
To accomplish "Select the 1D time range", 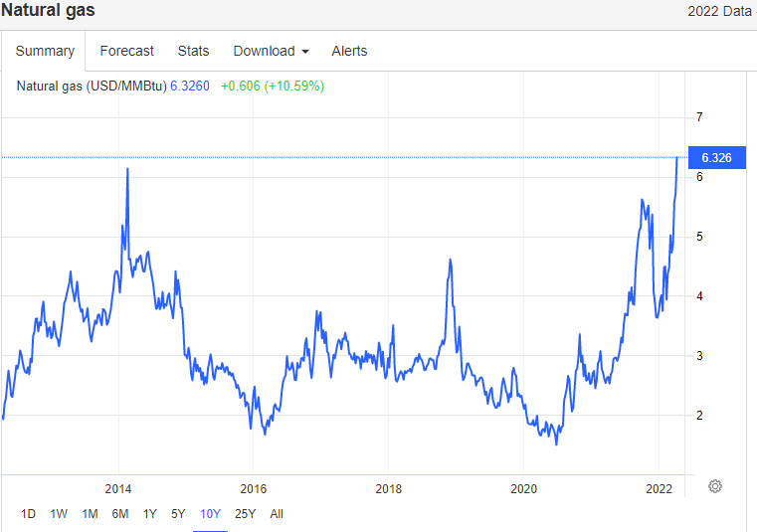I will [x=28, y=514].
